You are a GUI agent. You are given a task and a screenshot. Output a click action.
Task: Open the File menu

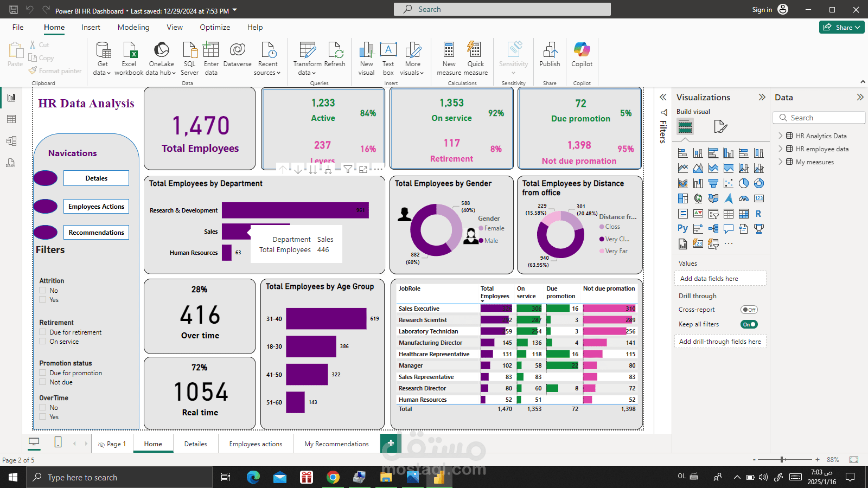[18, 27]
